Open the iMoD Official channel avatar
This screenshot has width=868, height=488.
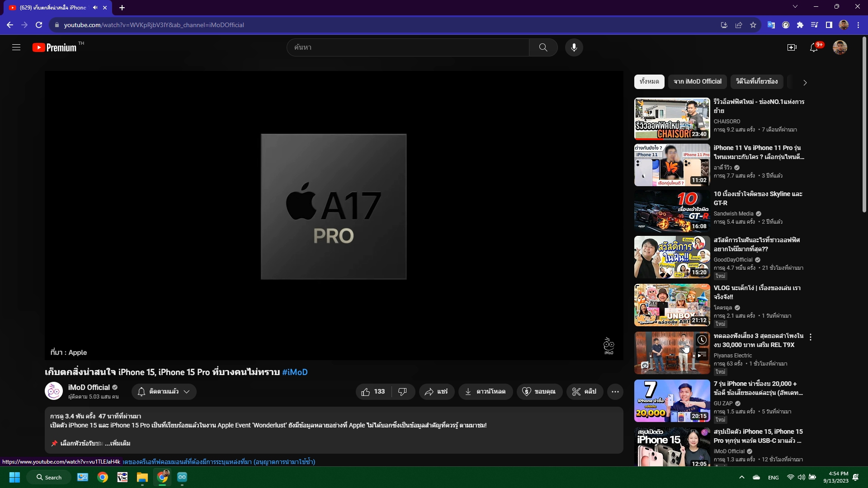54,391
